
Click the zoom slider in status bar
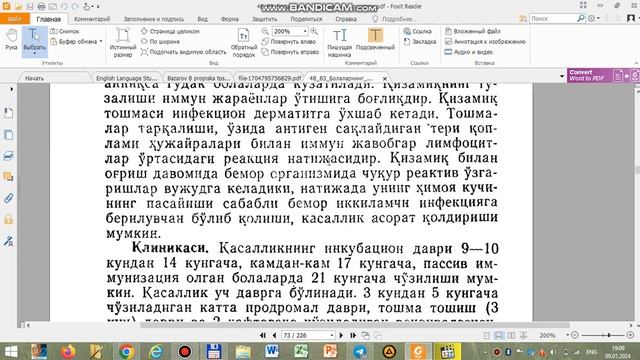click(x=602, y=335)
